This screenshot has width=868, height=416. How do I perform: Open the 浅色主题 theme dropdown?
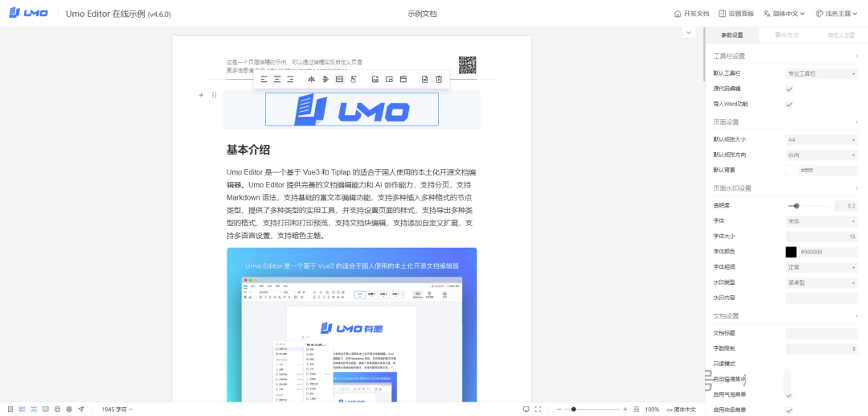[835, 14]
